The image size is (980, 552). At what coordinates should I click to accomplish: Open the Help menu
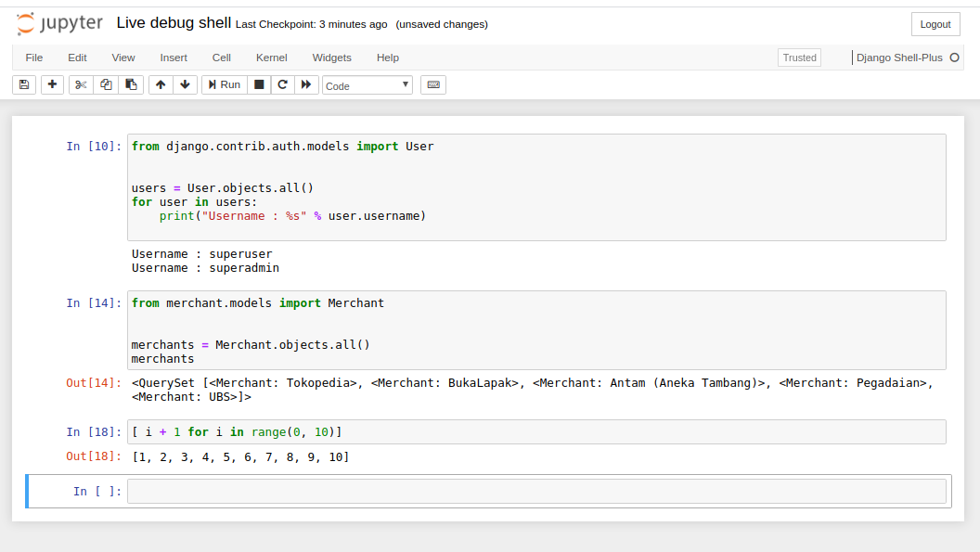click(388, 58)
